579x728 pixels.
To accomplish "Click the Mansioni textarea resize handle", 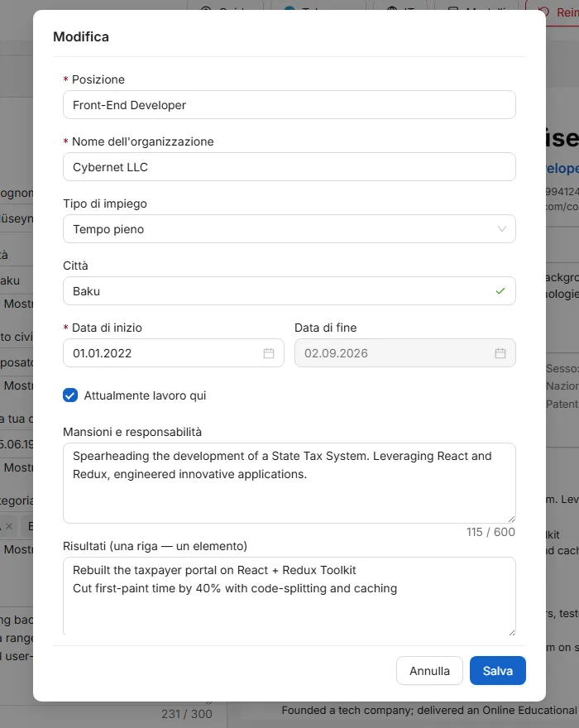I will coord(511,519).
